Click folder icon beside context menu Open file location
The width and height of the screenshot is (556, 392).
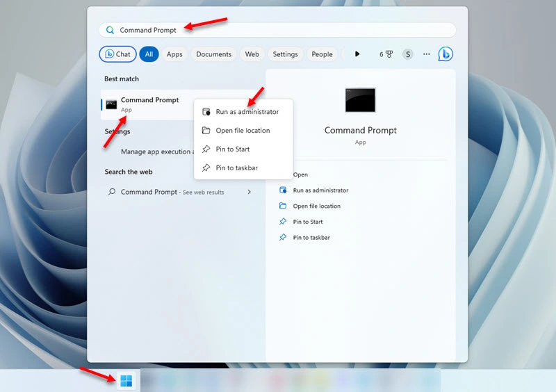click(206, 130)
